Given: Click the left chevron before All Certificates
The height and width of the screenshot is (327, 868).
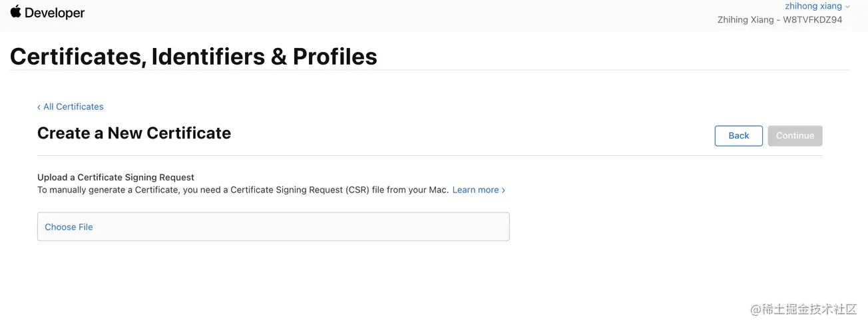Looking at the screenshot, I should point(39,107).
